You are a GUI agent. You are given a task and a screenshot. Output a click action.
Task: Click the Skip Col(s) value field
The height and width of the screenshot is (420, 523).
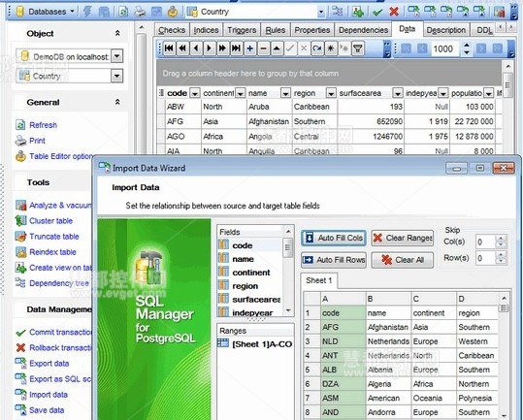pos(485,242)
